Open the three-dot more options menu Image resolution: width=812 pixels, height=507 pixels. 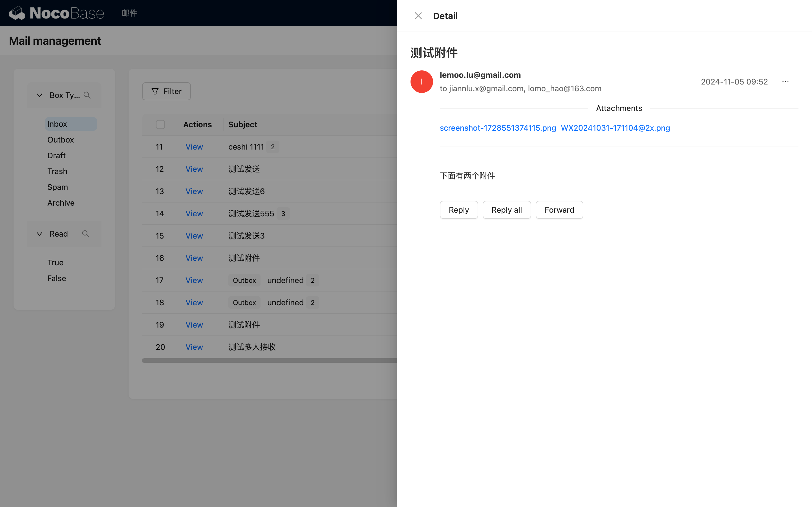pos(785,82)
